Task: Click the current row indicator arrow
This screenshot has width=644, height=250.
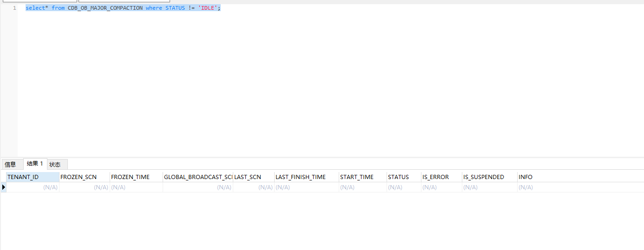Action: point(4,187)
